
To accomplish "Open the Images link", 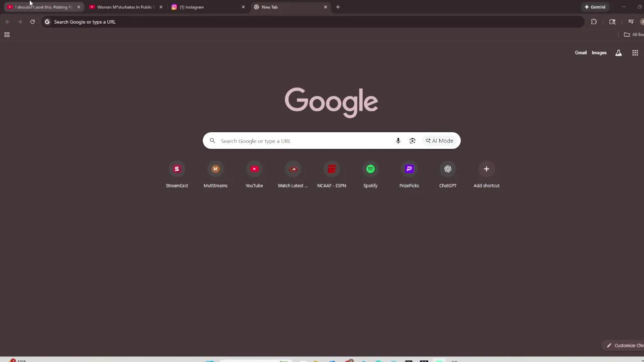I will click(x=599, y=53).
